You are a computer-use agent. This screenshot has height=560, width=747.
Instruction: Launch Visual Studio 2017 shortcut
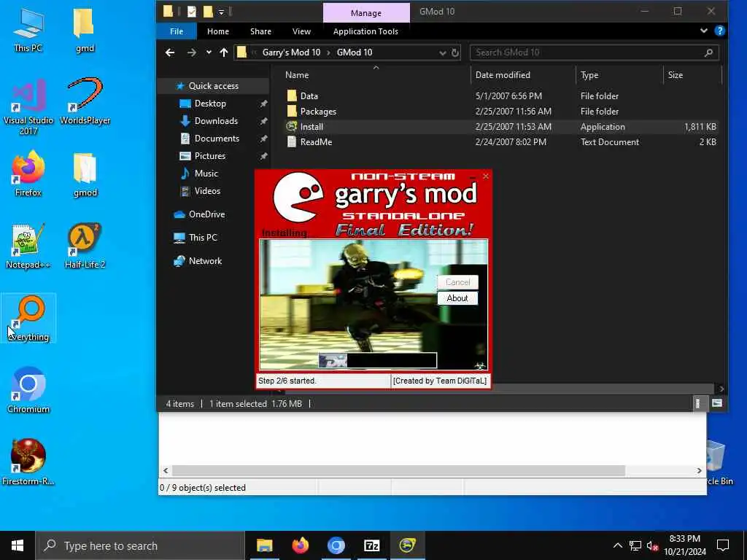click(x=28, y=107)
